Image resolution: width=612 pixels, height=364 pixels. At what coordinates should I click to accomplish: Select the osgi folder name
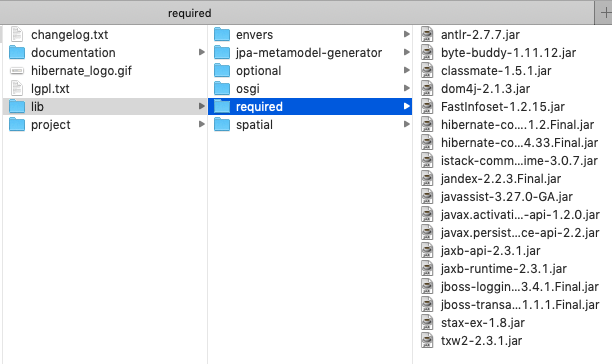tap(247, 89)
